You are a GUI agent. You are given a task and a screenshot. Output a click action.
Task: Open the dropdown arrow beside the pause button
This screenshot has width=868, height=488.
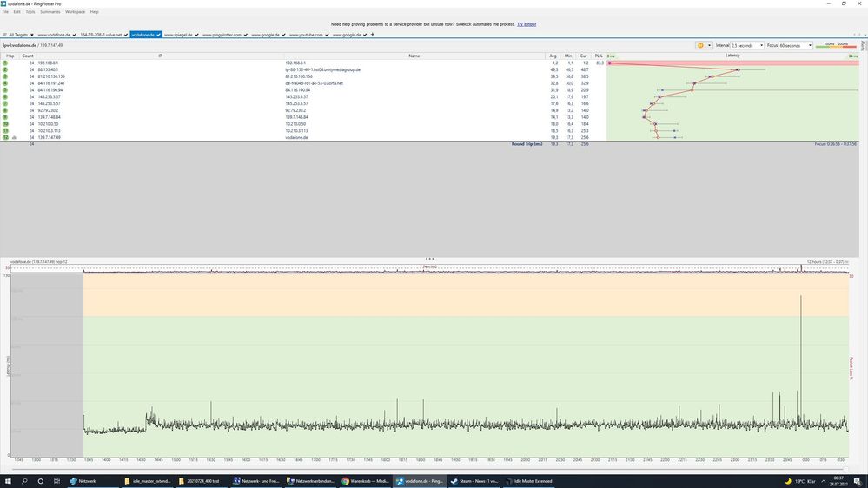709,45
